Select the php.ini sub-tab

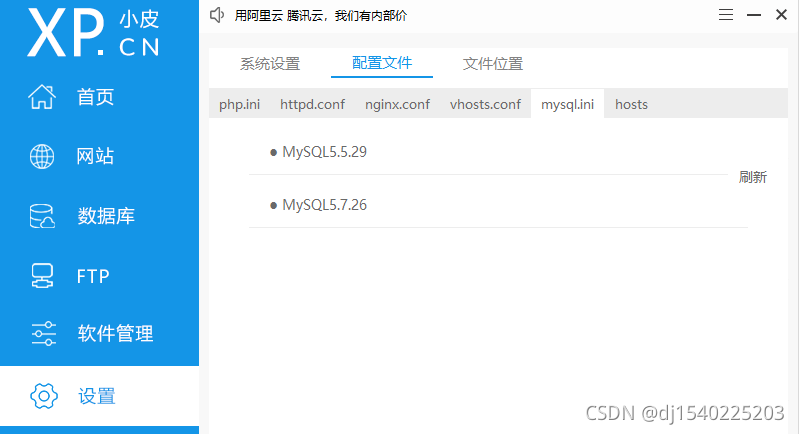[239, 104]
